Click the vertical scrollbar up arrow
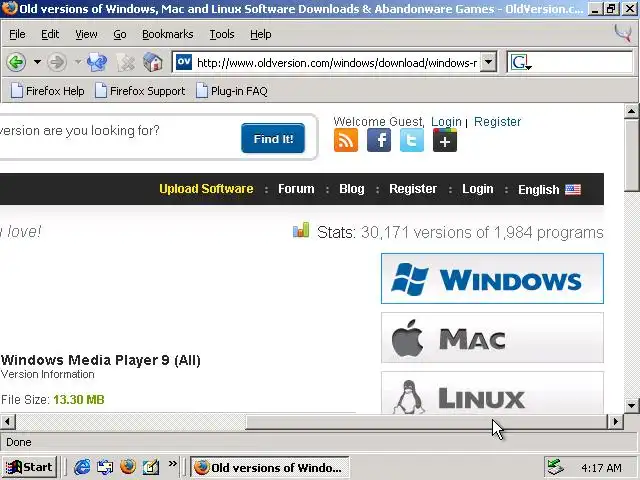Image resolution: width=640 pixels, height=480 pixels. tap(631, 111)
